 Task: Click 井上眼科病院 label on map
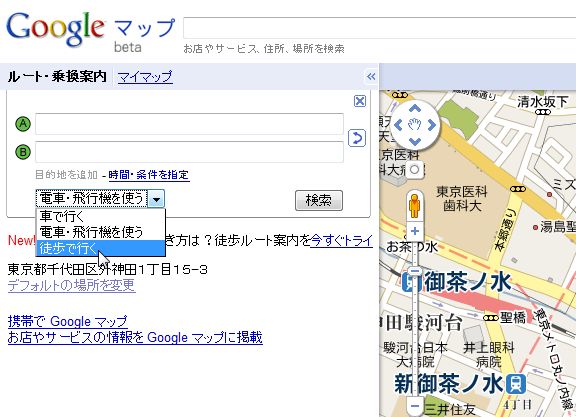[489, 355]
